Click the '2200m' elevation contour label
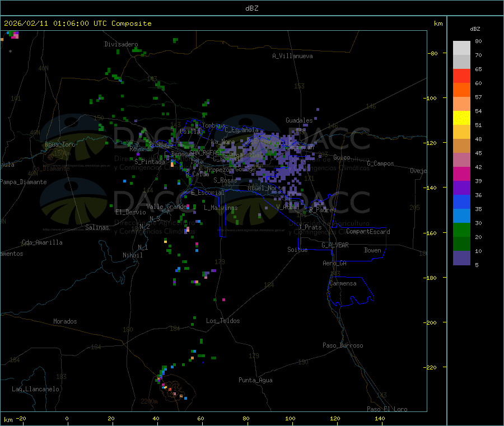 149,401
